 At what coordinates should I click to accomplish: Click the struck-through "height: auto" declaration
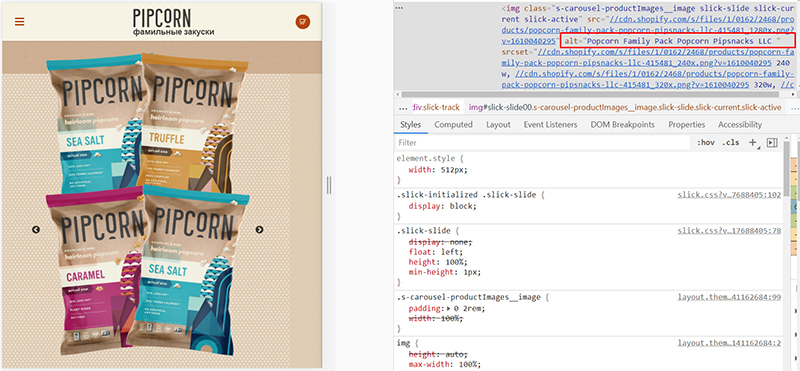tap(438, 354)
